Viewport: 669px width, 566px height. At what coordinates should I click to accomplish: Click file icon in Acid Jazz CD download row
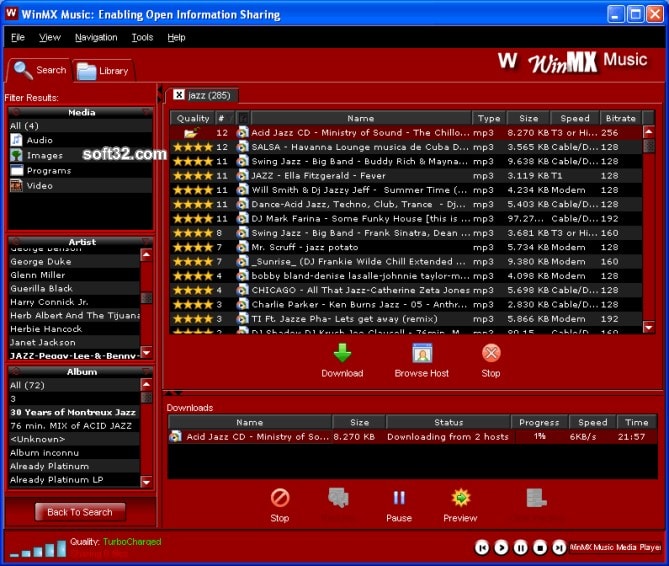[175, 436]
